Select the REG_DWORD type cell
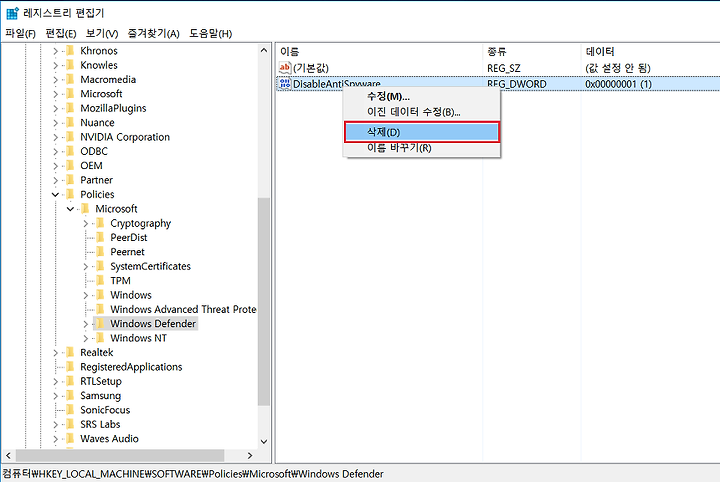This screenshot has height=482, width=720. (517, 84)
